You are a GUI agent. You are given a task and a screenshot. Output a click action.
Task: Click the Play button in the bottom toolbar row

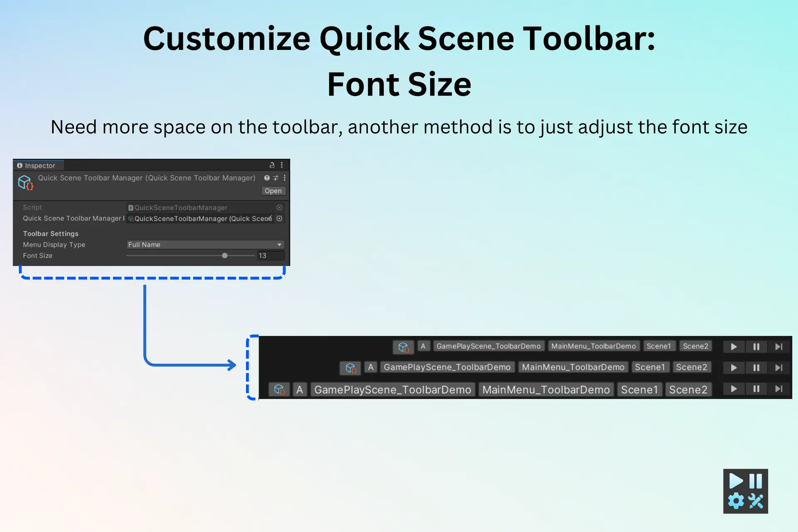tap(734, 389)
